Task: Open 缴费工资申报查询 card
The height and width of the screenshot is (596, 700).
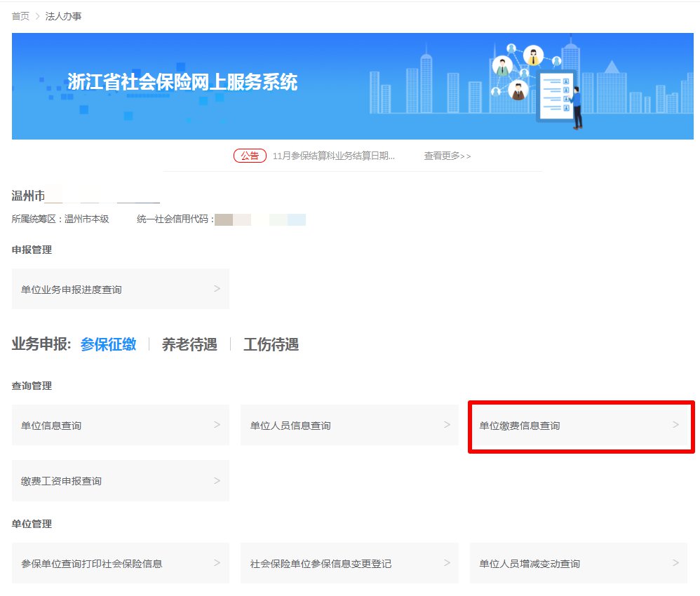Action: [x=61, y=481]
